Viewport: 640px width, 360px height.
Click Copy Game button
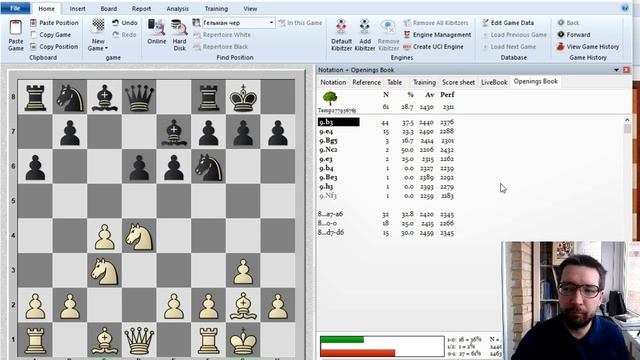(51, 35)
